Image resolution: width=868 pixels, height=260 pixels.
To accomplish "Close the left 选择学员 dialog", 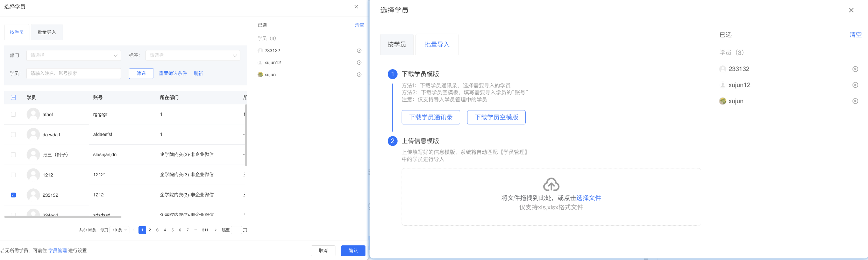I will click(356, 7).
